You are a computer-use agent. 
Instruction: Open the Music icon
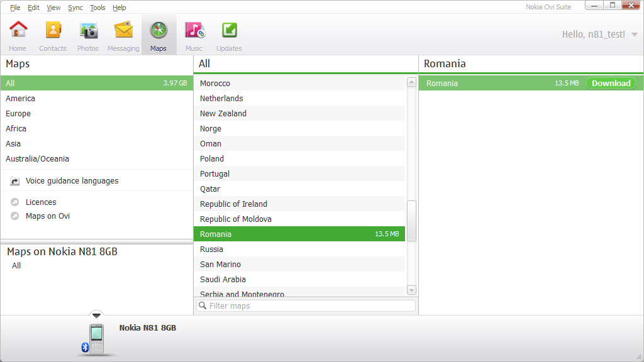tap(195, 30)
